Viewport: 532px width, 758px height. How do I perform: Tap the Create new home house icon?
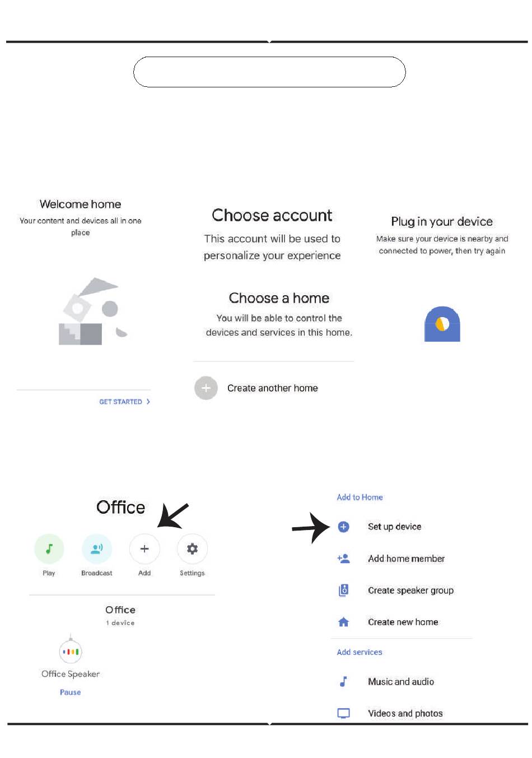tap(344, 622)
